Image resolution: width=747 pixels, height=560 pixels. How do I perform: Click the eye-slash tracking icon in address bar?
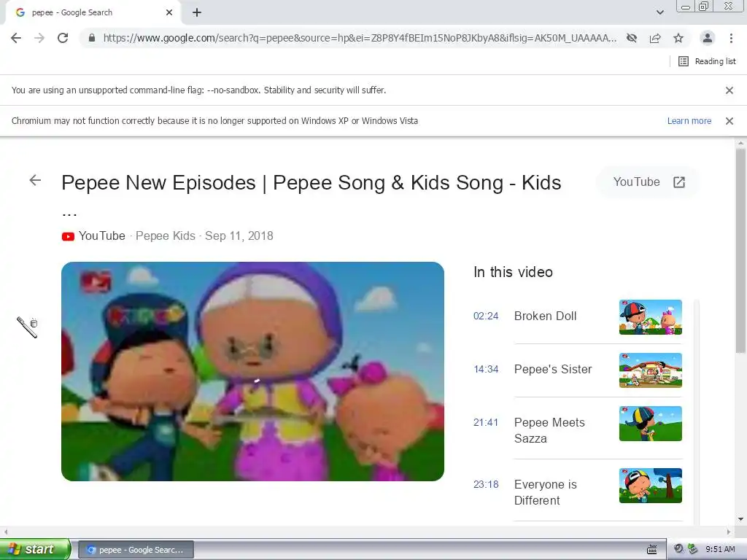pyautogui.click(x=632, y=38)
